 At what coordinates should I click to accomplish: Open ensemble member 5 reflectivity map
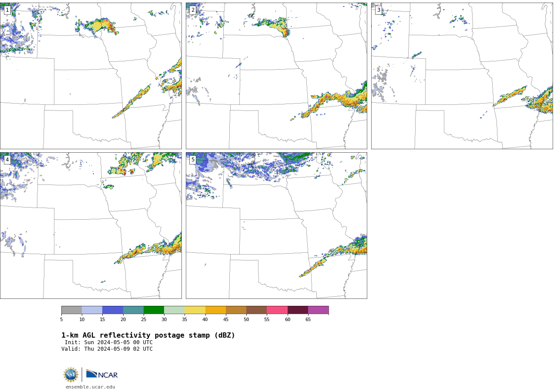pos(276,225)
